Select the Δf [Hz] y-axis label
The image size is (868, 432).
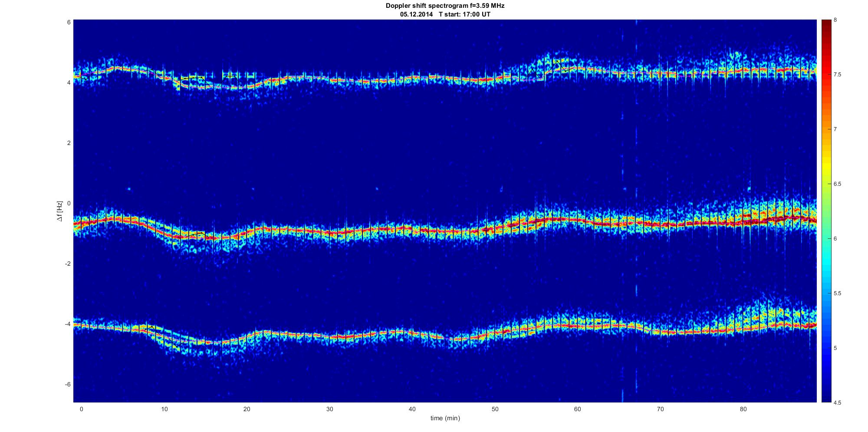(x=60, y=211)
